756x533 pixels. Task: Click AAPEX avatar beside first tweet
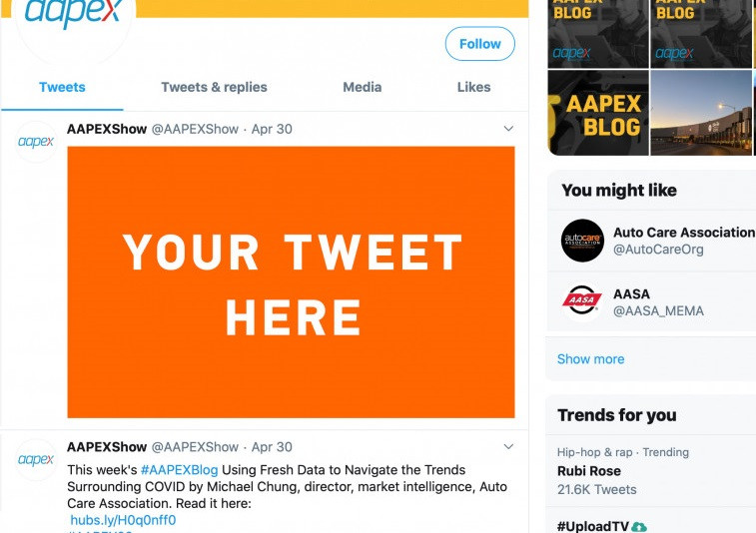[x=36, y=142]
